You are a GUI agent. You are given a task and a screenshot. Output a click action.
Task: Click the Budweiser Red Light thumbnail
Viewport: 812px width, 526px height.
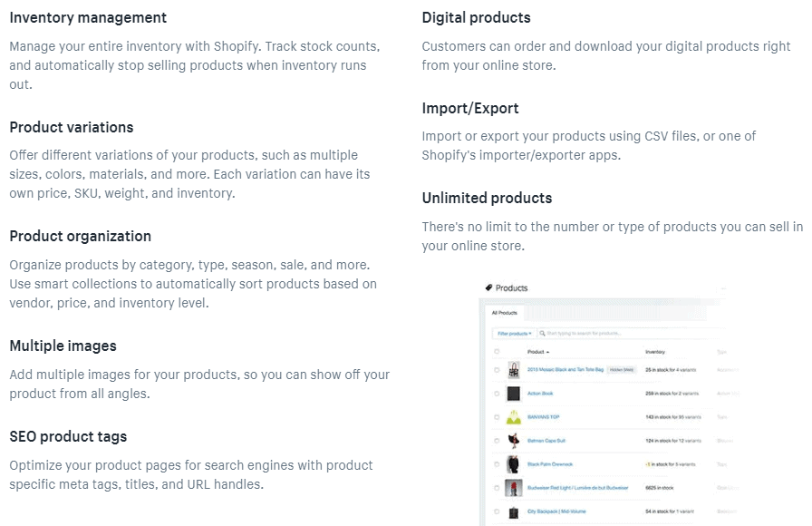(514, 486)
